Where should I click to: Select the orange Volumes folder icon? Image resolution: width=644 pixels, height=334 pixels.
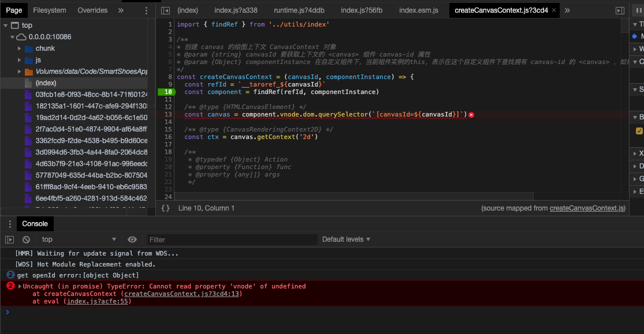coord(29,72)
